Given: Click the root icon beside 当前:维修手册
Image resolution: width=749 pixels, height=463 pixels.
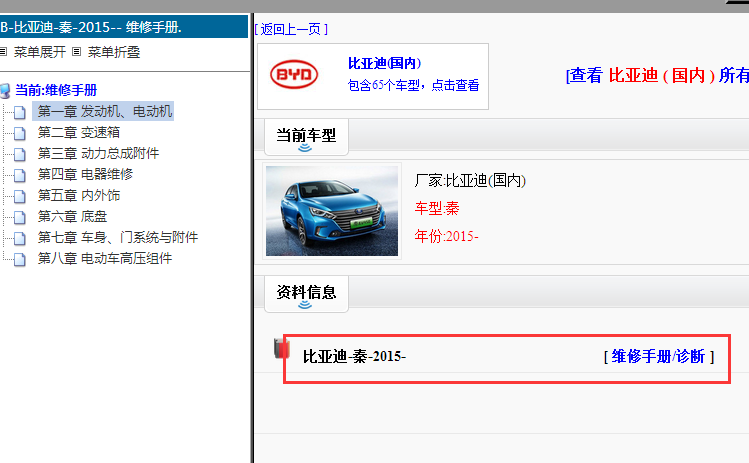Looking at the screenshot, I should (x=5, y=90).
